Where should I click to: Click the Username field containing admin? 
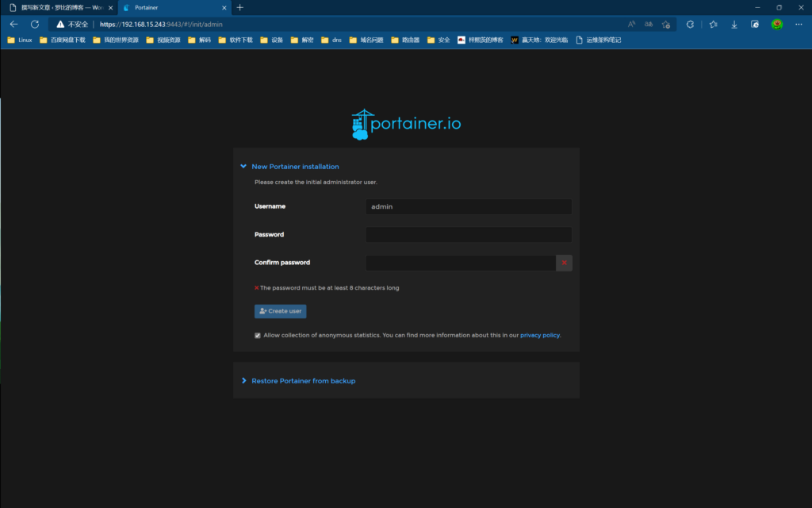(x=468, y=206)
